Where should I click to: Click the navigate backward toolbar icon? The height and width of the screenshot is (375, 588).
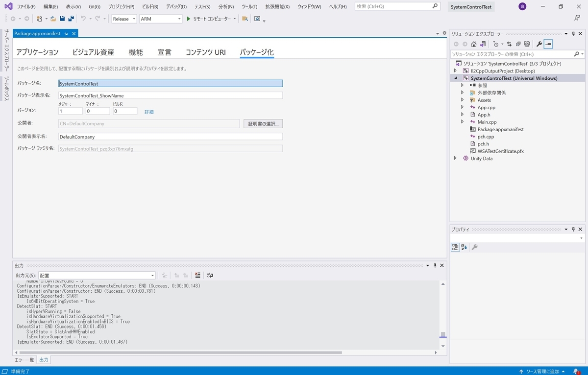click(x=13, y=19)
